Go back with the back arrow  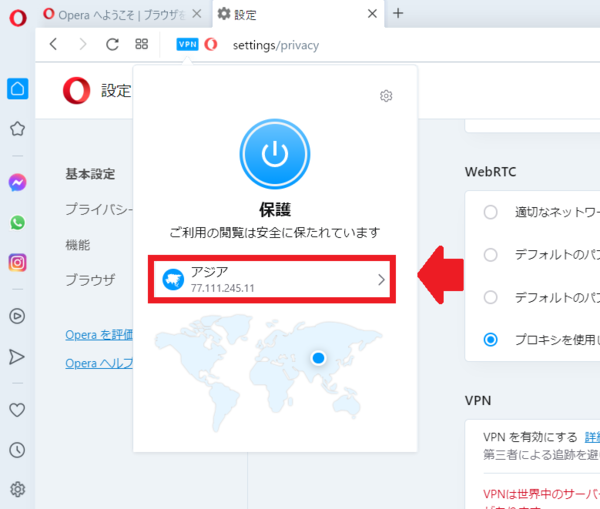(54, 44)
